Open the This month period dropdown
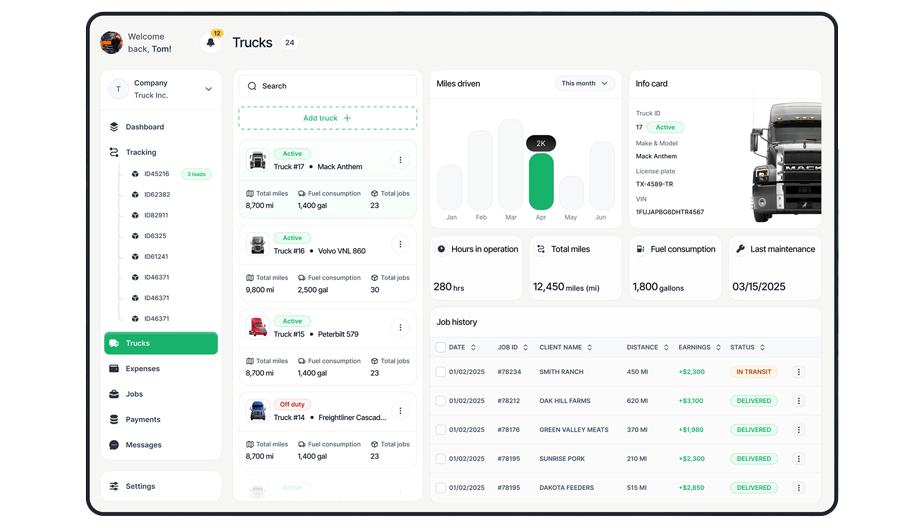The image size is (924, 528). (585, 84)
